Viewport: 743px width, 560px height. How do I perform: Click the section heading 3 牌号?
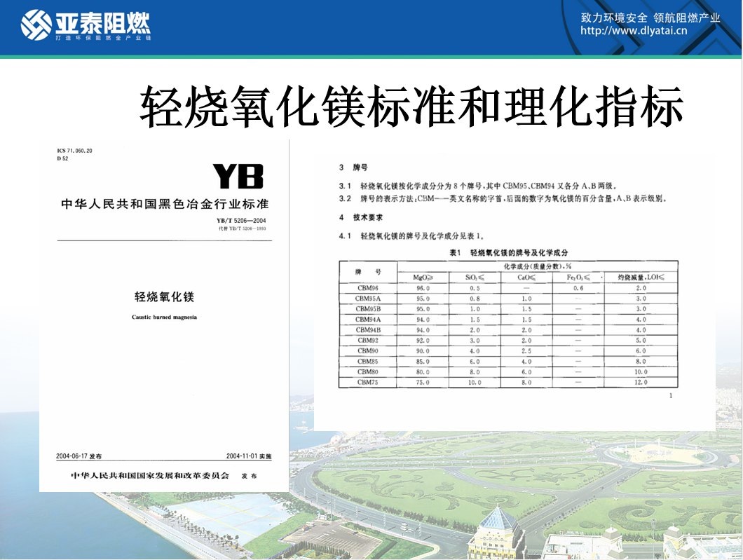(x=353, y=168)
